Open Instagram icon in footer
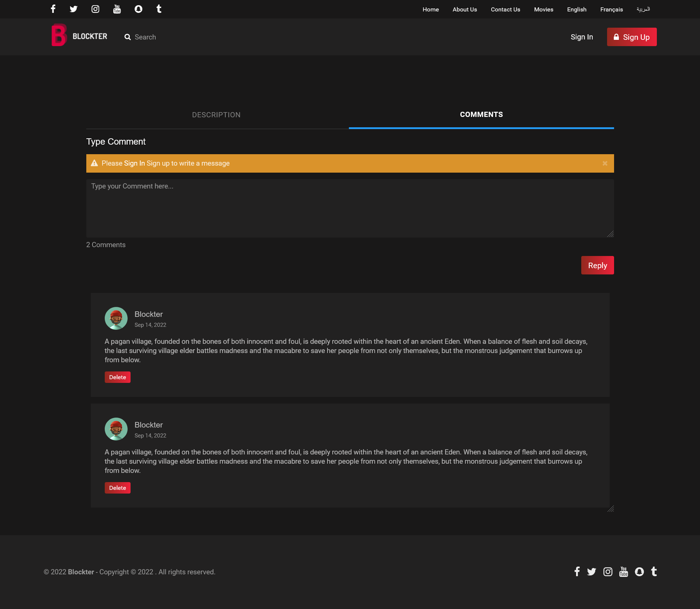The height and width of the screenshot is (609, 700). click(x=608, y=572)
